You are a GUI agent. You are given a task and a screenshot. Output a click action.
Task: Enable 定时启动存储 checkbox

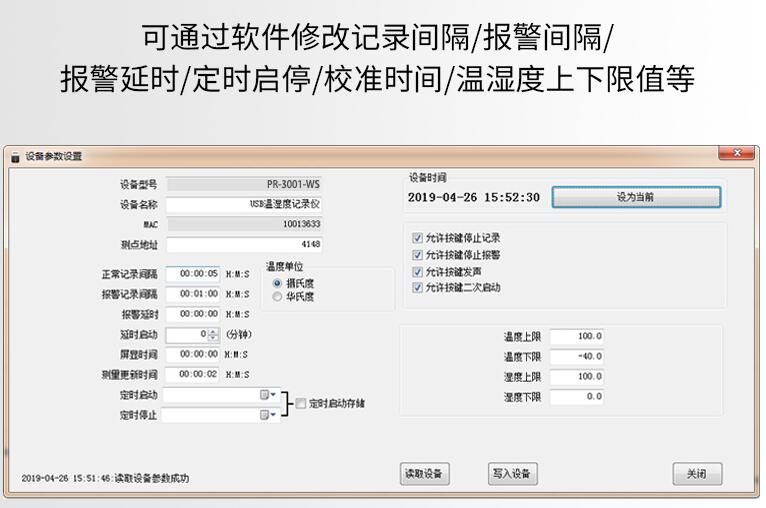300,404
